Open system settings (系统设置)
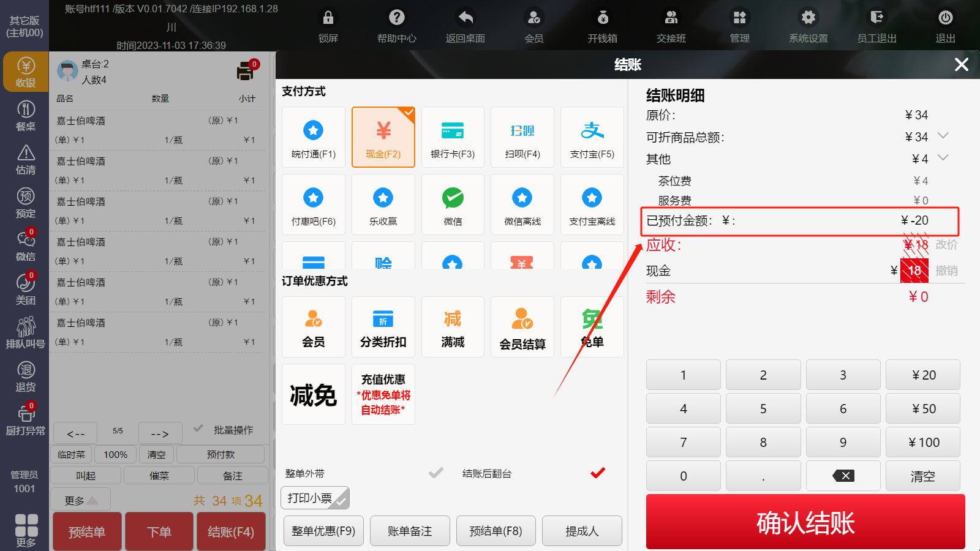Screen dimensions: 980x551 tap(808, 25)
